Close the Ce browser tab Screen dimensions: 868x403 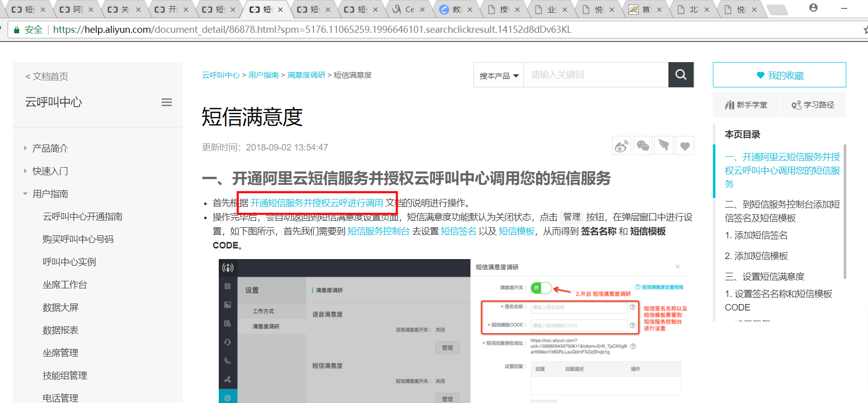pos(422,10)
